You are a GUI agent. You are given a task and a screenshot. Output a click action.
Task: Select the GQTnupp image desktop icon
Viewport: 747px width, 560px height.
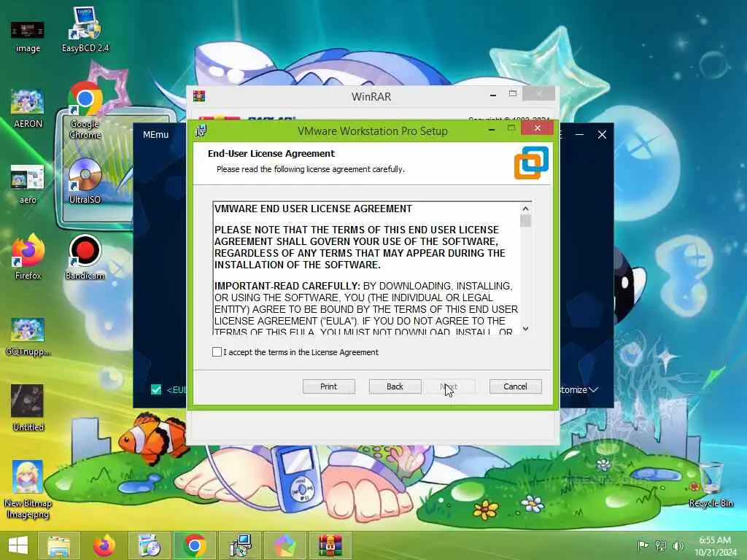point(28,337)
